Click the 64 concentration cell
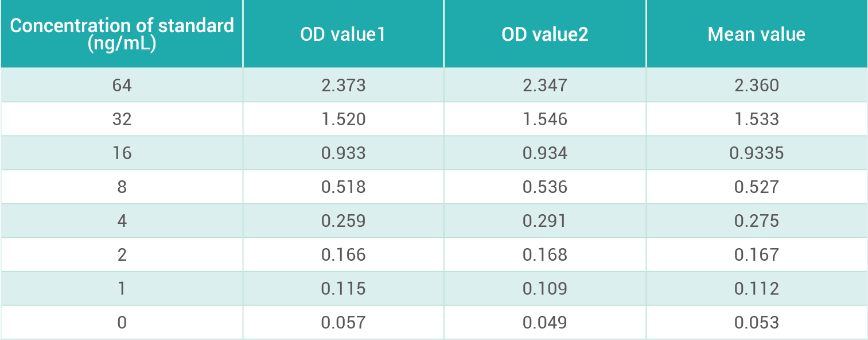The image size is (868, 340). pyautogui.click(x=122, y=86)
